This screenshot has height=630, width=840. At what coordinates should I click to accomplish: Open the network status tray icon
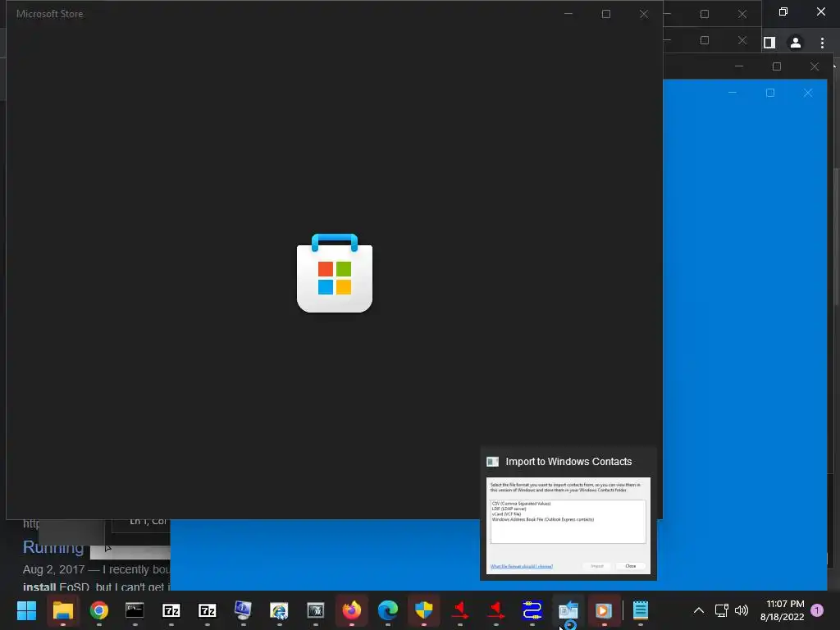point(721,610)
